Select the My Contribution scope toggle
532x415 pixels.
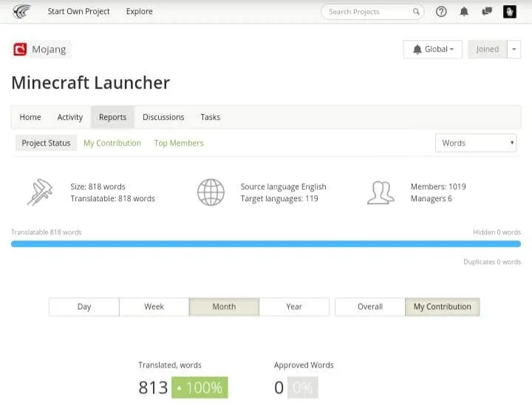click(442, 307)
